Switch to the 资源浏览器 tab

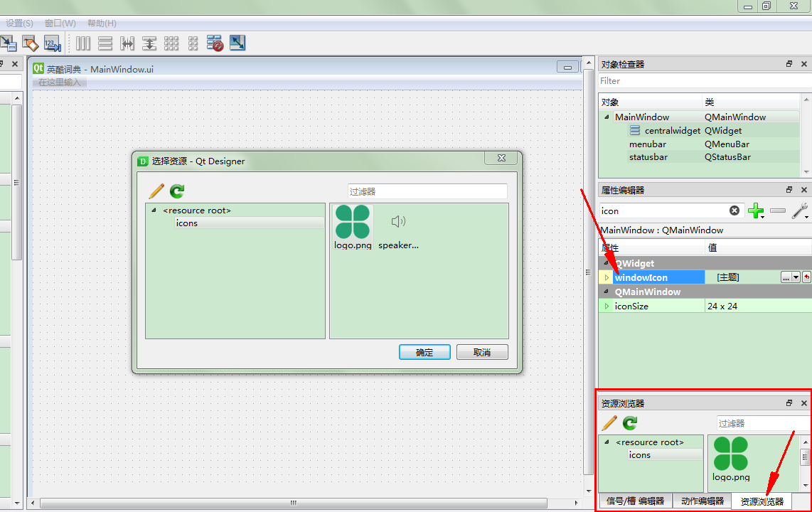pyautogui.click(x=762, y=501)
